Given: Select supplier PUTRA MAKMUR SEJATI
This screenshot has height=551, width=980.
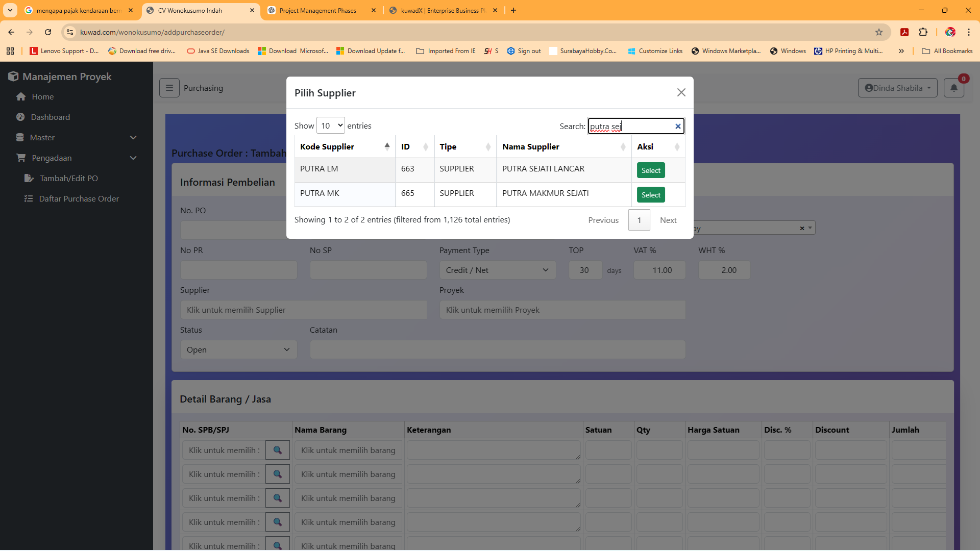Looking at the screenshot, I should [651, 195].
